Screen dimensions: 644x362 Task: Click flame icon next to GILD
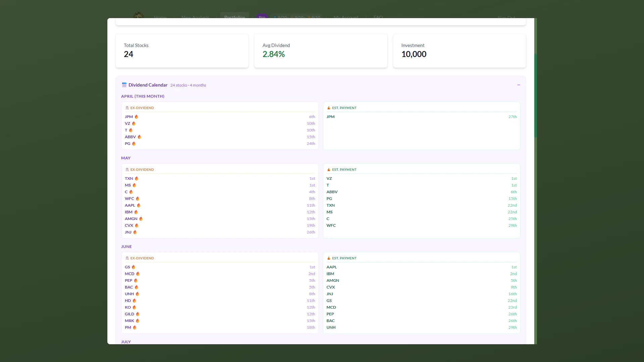point(138,314)
